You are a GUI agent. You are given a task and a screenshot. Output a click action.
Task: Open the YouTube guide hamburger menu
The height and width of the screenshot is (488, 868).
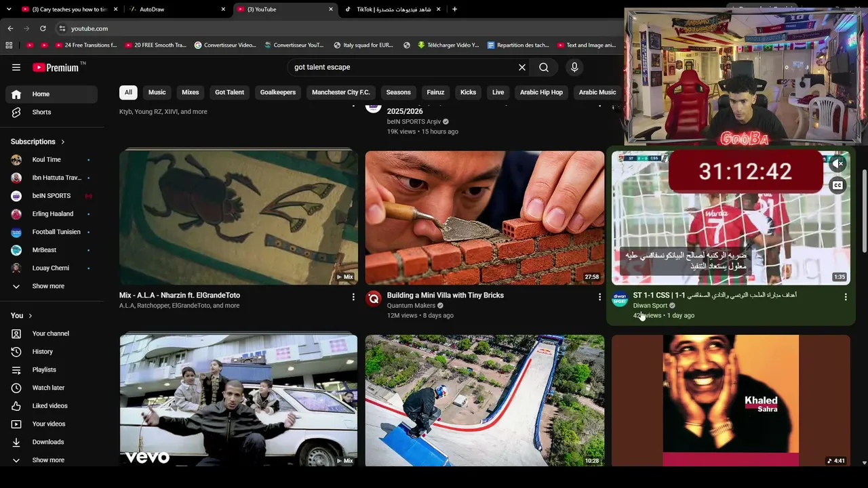16,67
